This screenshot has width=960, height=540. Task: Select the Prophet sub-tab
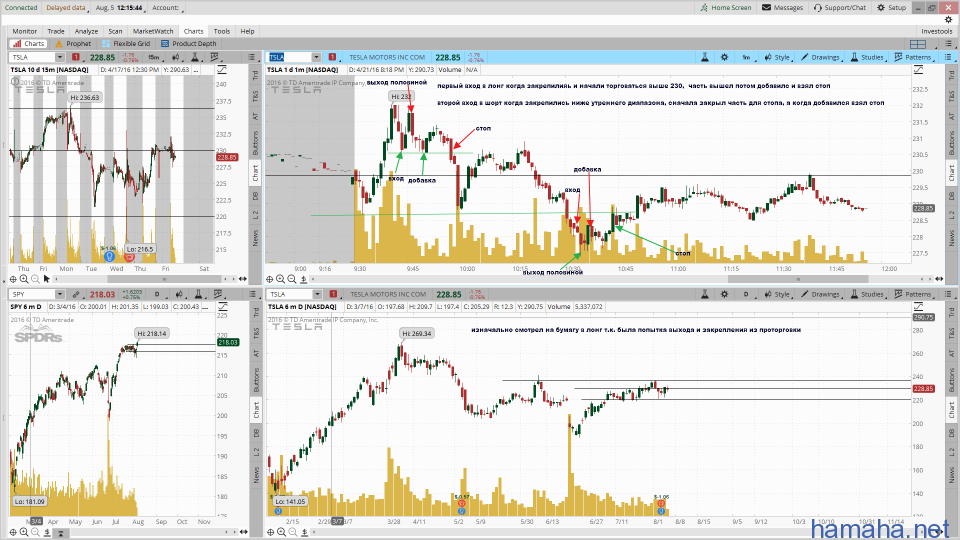click(73, 43)
